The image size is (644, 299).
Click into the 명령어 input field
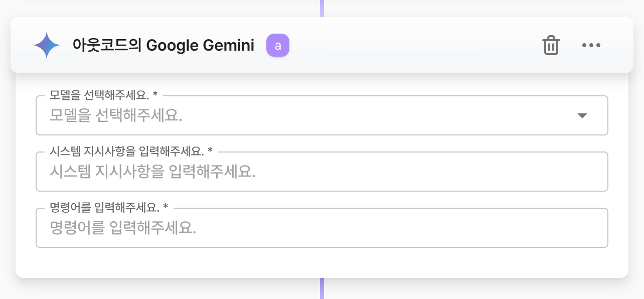pos(321,228)
